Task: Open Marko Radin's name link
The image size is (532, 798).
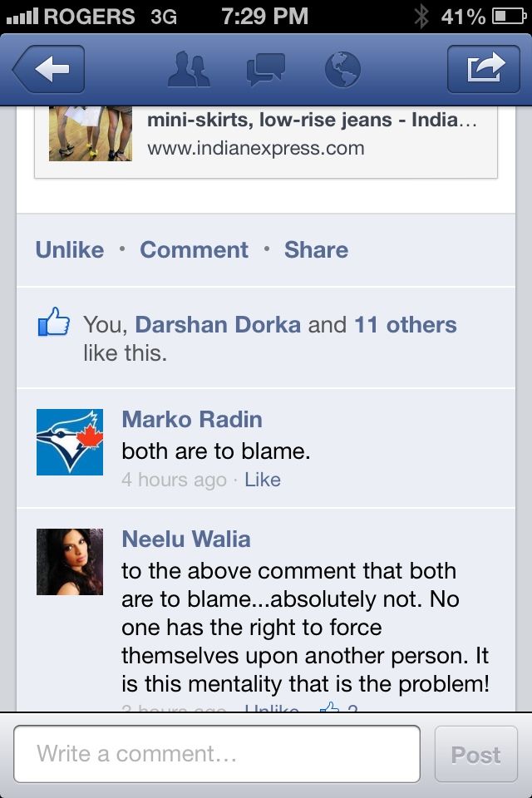Action: pyautogui.click(x=192, y=419)
